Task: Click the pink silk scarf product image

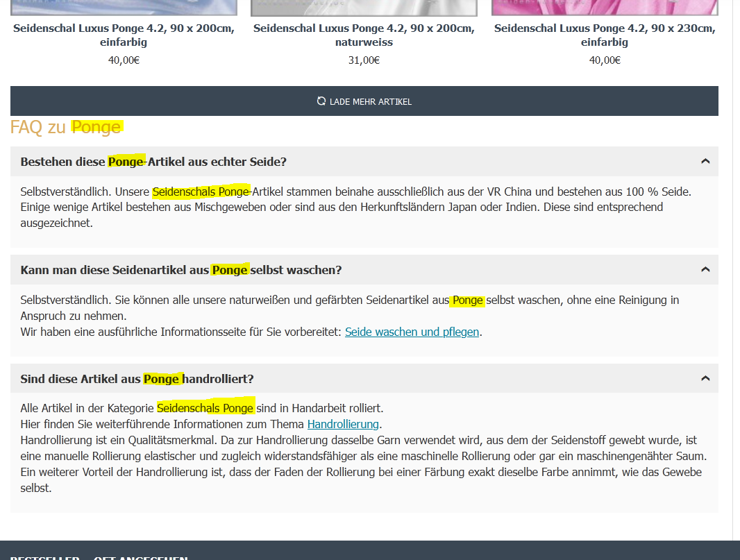Action: click(604, 7)
